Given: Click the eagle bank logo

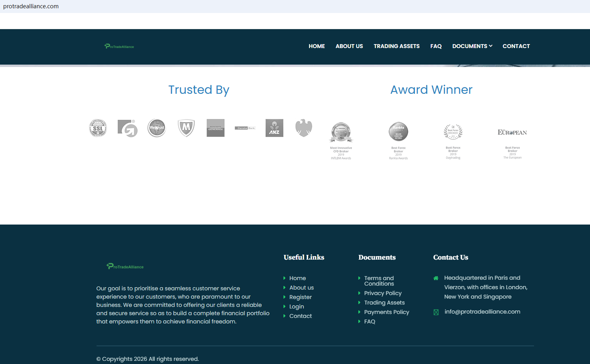Looking at the screenshot, I should pos(304,128).
